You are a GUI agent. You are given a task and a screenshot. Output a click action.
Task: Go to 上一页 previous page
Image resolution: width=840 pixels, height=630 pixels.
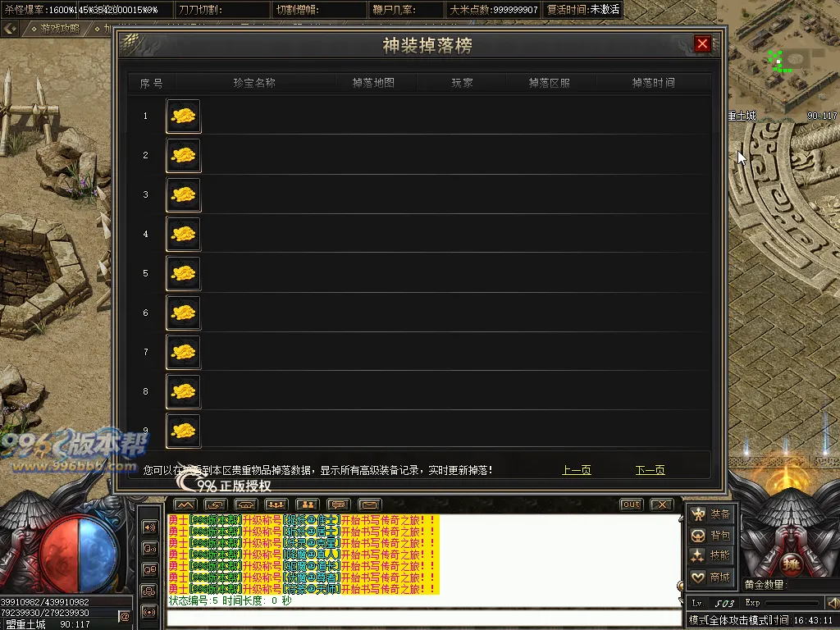click(577, 470)
